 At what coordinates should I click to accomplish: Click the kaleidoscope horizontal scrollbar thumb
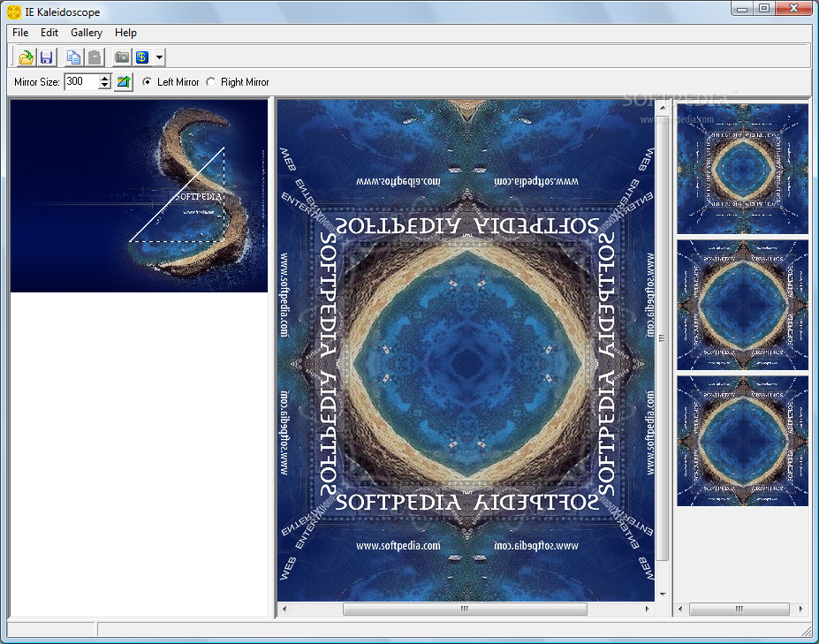pyautogui.click(x=465, y=609)
